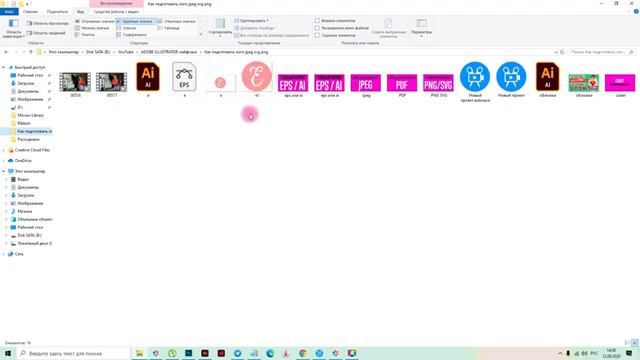This screenshot has height=360, width=640.
Task: Open the Параметры dropdown button
Action: (x=422, y=28)
